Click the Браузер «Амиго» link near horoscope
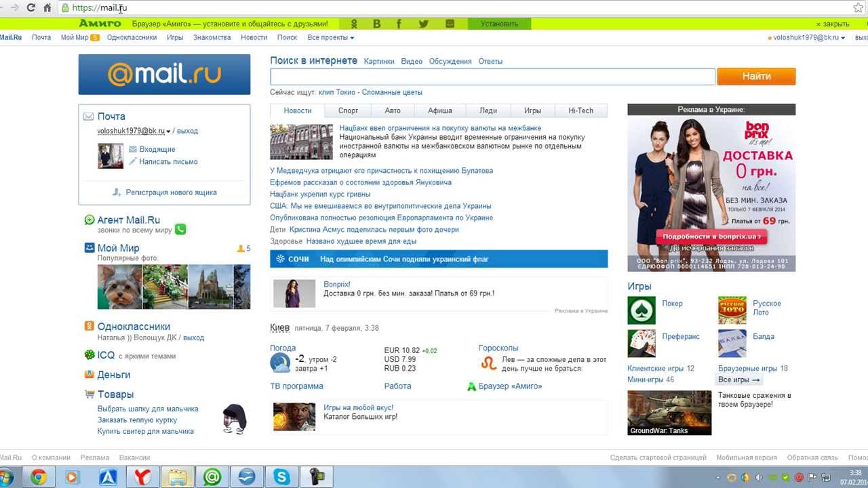 point(509,386)
